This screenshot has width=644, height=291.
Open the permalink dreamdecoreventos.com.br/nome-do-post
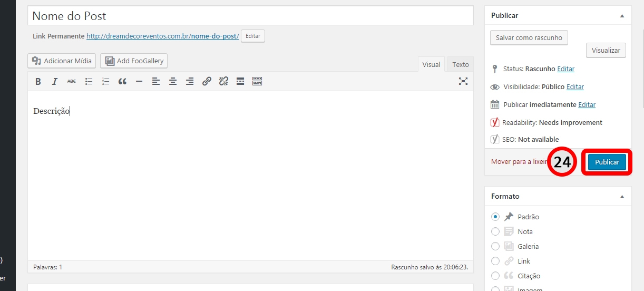[x=163, y=36]
